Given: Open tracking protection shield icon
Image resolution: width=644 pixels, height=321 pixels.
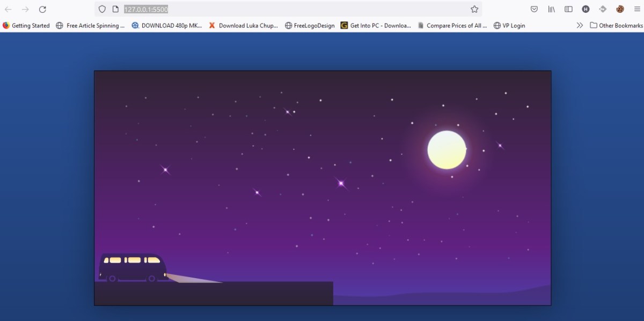Looking at the screenshot, I should 102,9.
